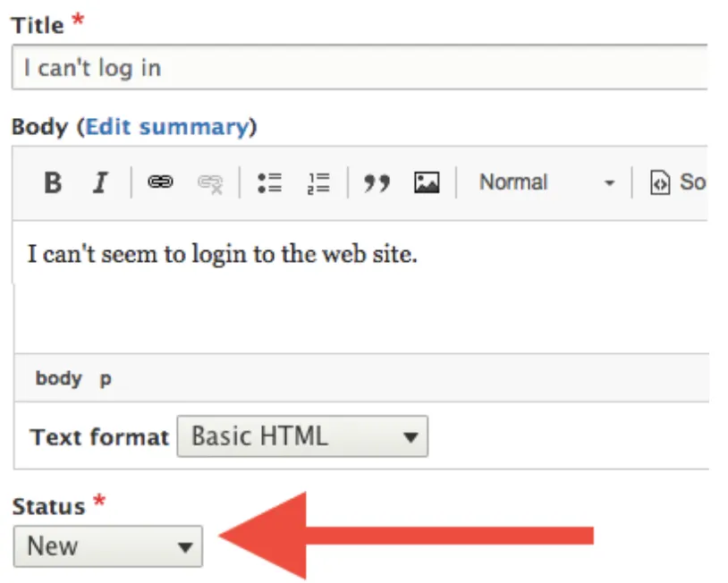Apply italic formatting with the I icon
This screenshot has width=728, height=583.
[100, 182]
